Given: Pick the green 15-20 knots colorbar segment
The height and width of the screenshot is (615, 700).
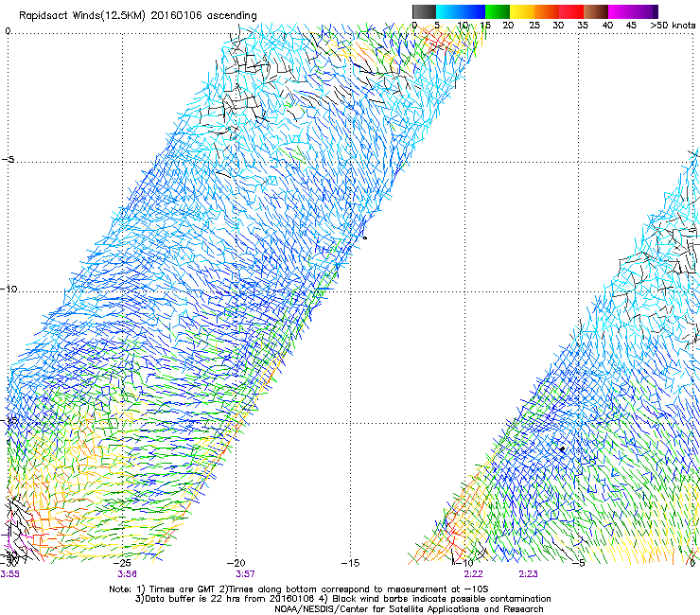Looking at the screenshot, I should [x=498, y=11].
